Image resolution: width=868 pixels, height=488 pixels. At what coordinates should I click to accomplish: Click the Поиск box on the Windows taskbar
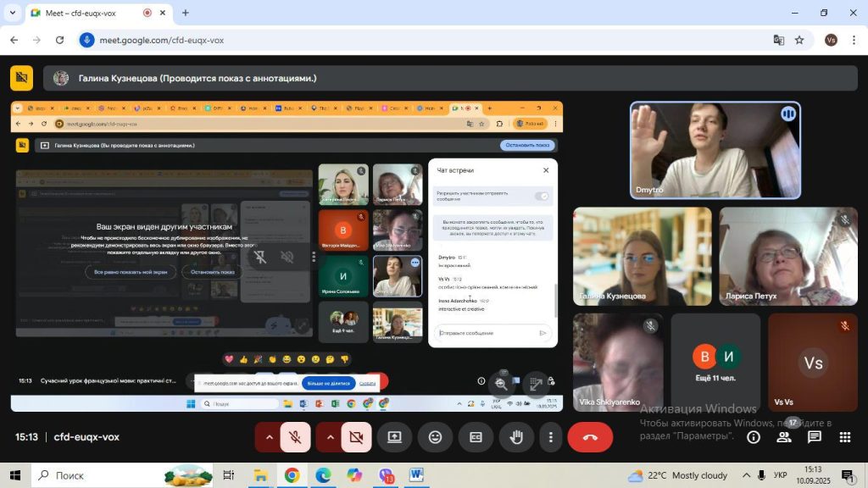(122, 475)
